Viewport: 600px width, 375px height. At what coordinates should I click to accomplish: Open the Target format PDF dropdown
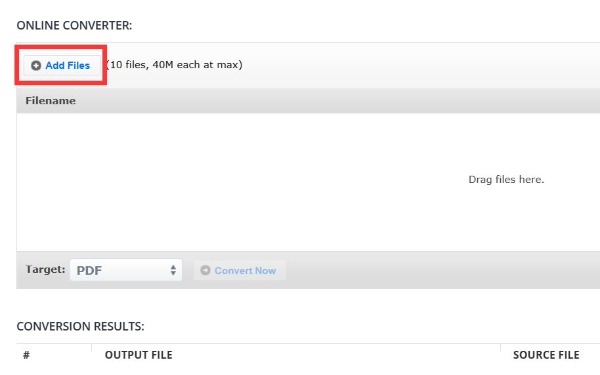pos(126,270)
